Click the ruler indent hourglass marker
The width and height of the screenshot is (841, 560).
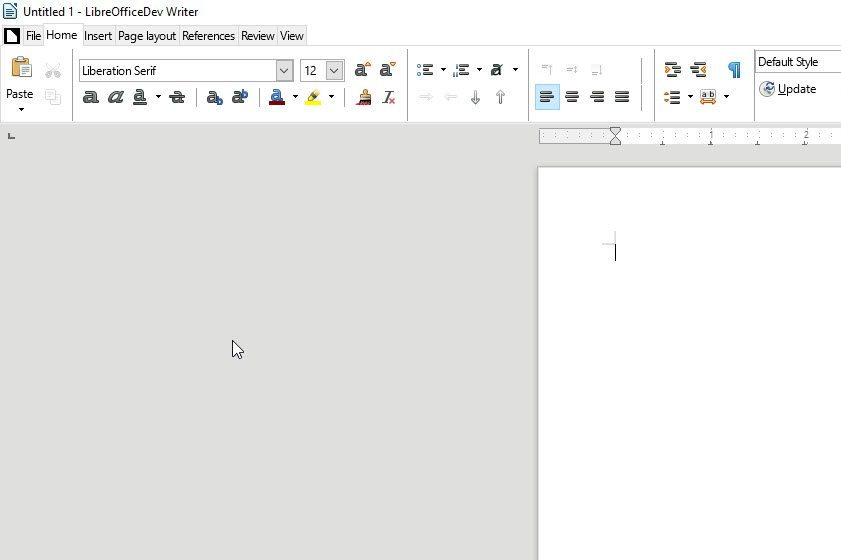tap(615, 136)
